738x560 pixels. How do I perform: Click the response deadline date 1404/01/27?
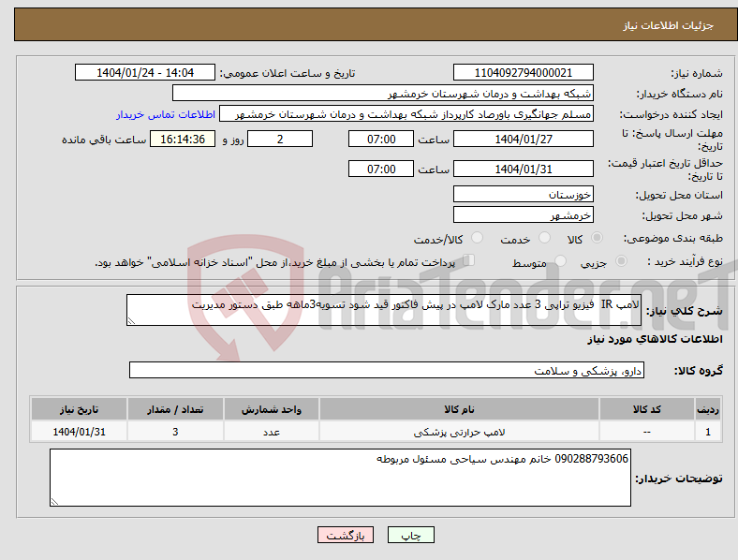(523, 139)
